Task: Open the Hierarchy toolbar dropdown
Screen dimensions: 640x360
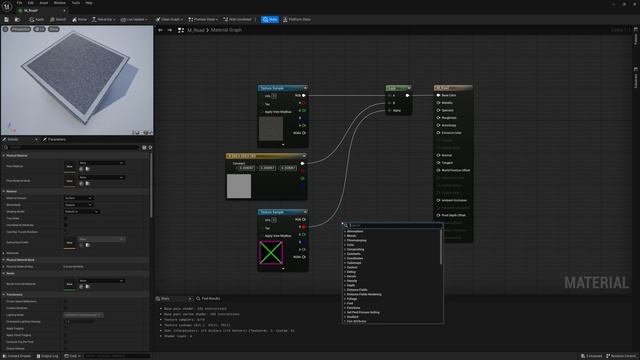Action: coord(103,19)
